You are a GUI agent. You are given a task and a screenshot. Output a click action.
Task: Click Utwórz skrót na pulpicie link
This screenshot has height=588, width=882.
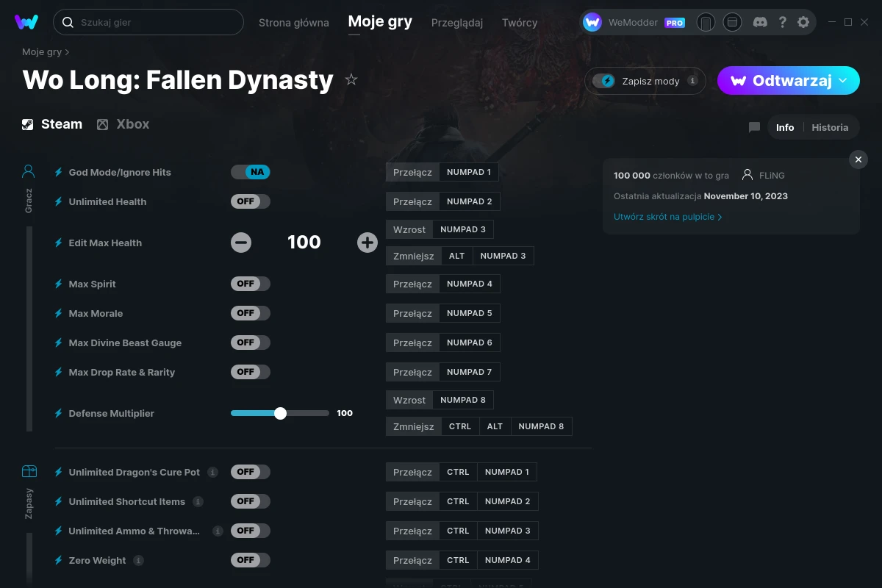coord(667,217)
